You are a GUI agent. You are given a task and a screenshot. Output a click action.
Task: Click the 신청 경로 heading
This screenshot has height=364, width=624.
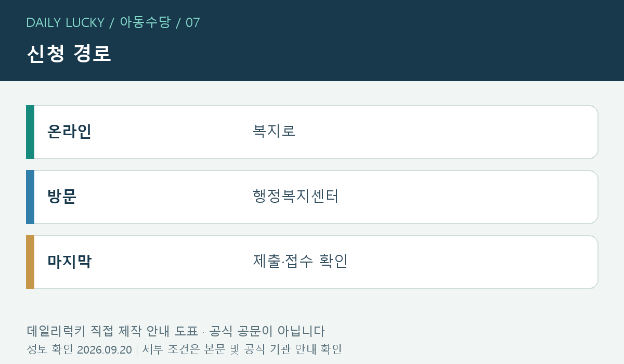click(x=69, y=54)
